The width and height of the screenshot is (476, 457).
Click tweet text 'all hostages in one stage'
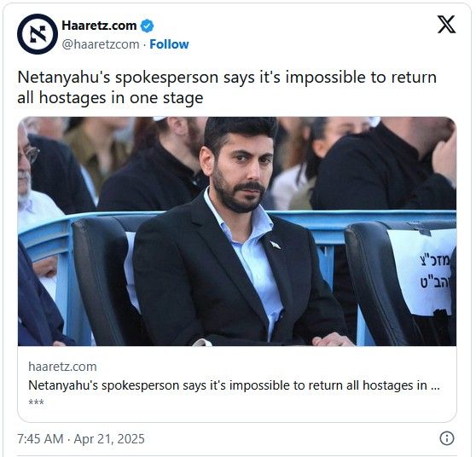click(x=110, y=98)
